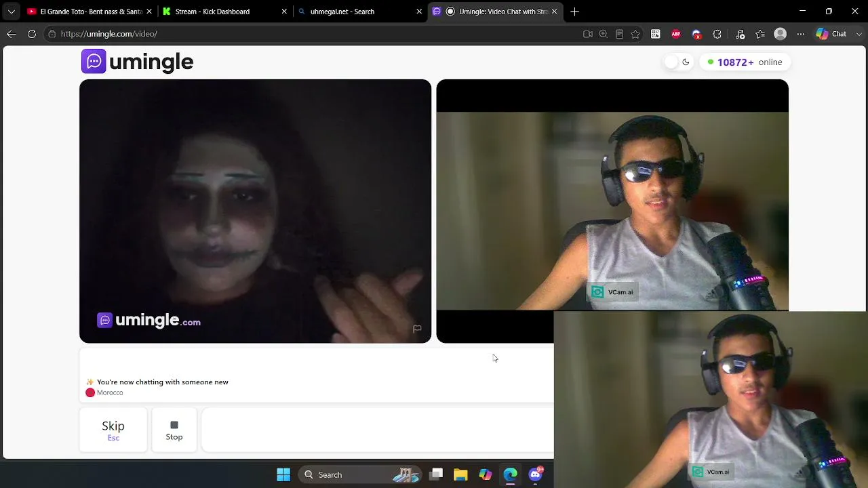View site information lock icon
This screenshot has height=488, width=868.
point(52,34)
